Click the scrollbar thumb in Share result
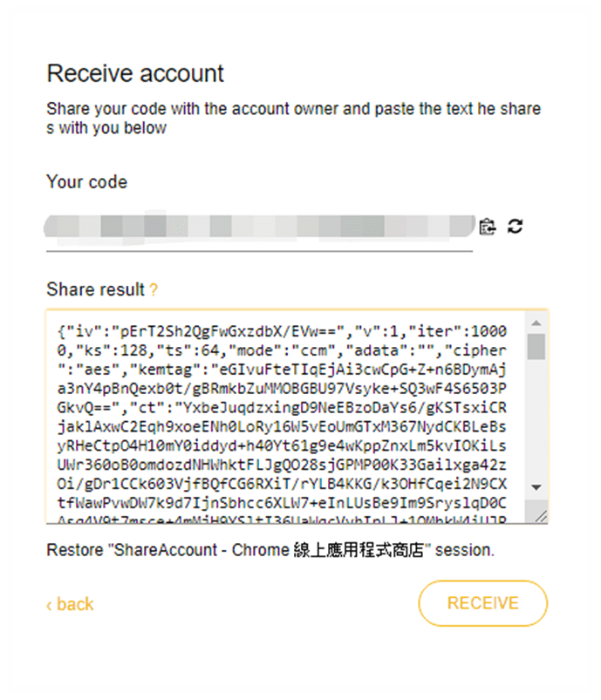The image size is (601, 700). (537, 345)
